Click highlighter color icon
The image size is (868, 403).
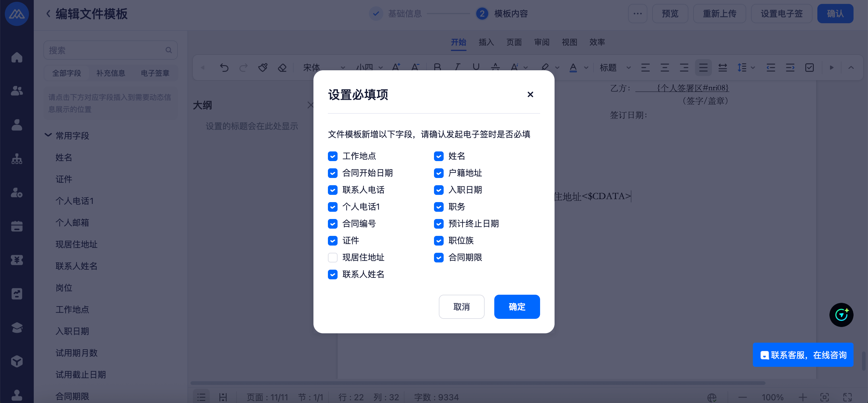(545, 68)
